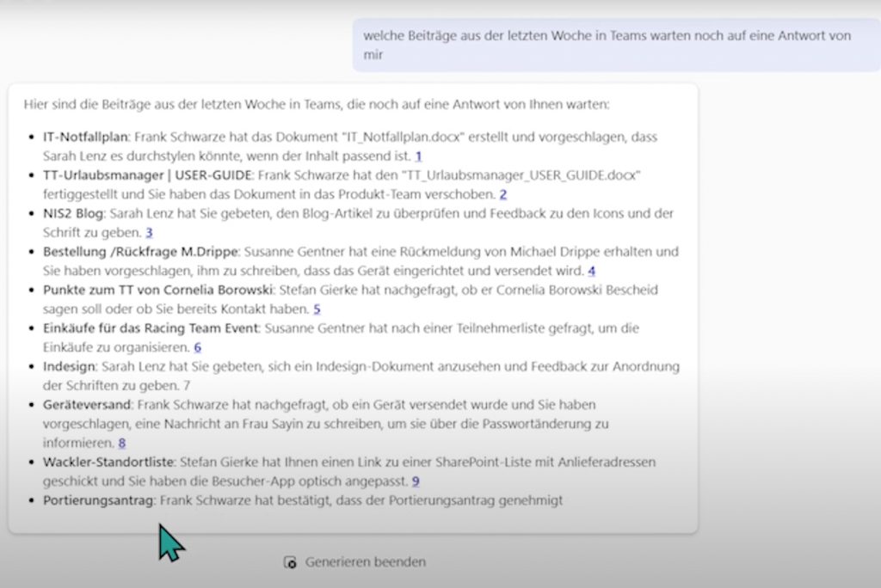This screenshot has width=881, height=588.
Task: Click the stop icon beside Generieren beenden
Action: tap(290, 562)
